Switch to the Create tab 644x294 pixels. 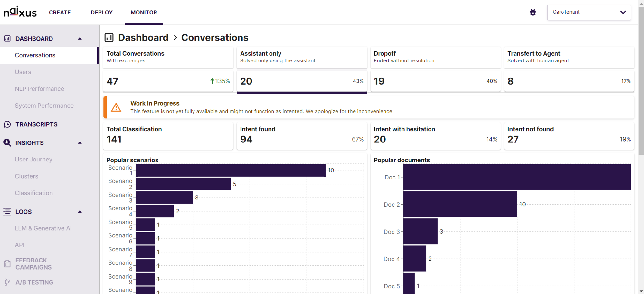(x=60, y=12)
